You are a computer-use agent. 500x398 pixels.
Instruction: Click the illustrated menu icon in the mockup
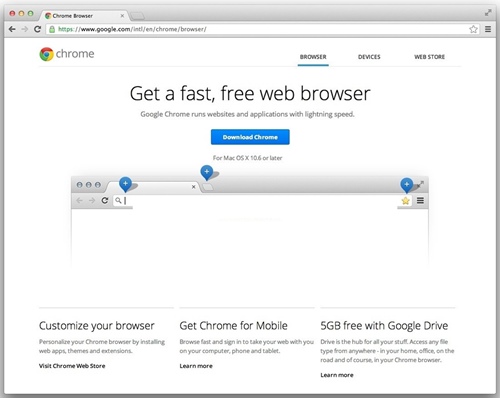420,200
